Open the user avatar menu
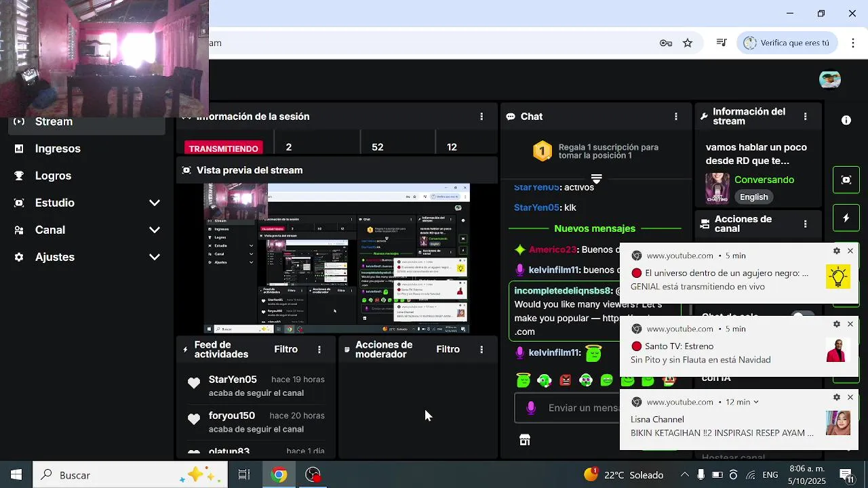 point(830,80)
